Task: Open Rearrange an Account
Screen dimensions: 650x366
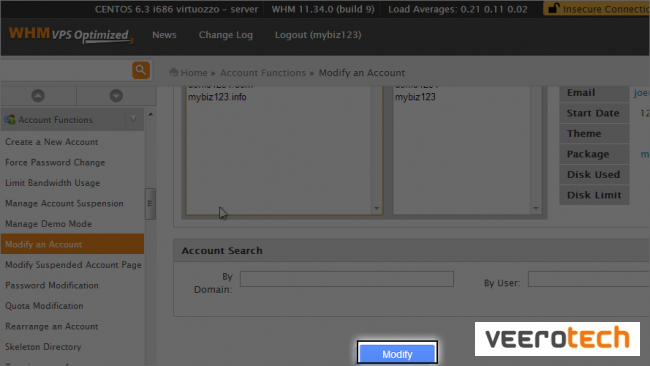Action: (52, 327)
